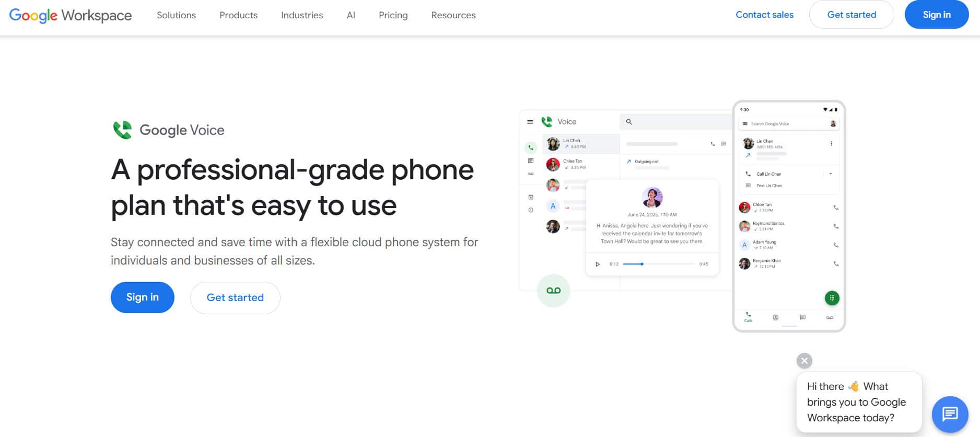Click the call icon next to Raymond Santos

point(836,226)
